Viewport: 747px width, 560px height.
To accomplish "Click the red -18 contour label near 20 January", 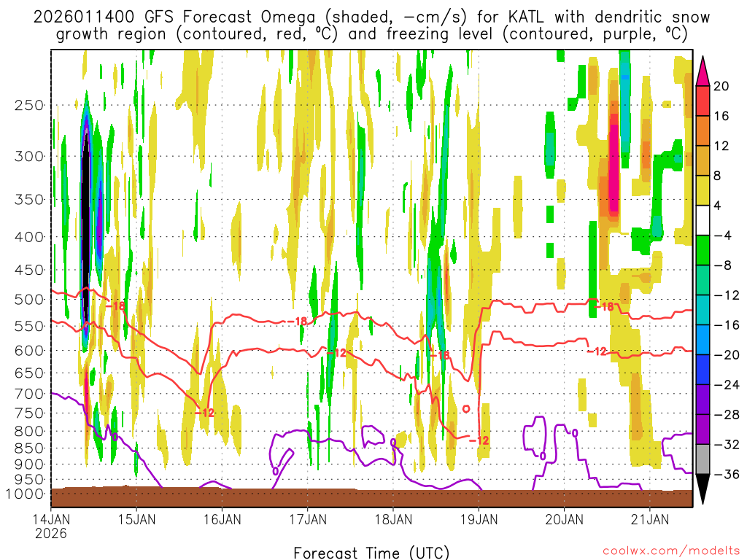I will [x=605, y=307].
